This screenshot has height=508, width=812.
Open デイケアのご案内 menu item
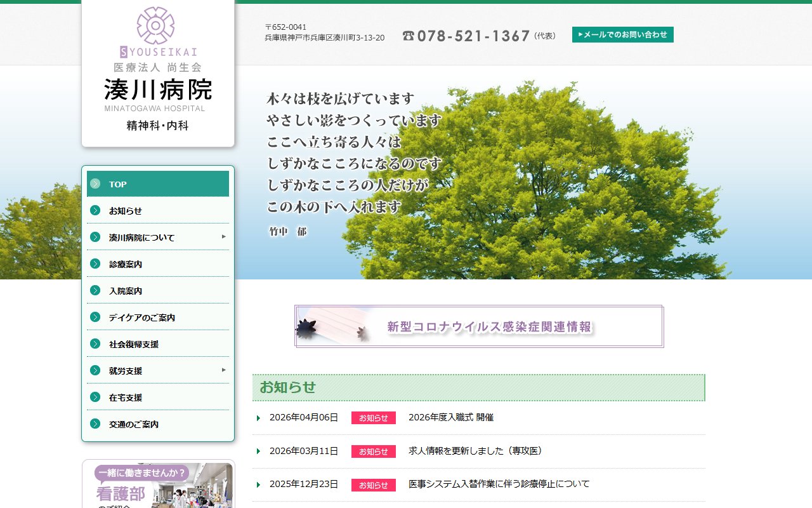click(x=158, y=317)
